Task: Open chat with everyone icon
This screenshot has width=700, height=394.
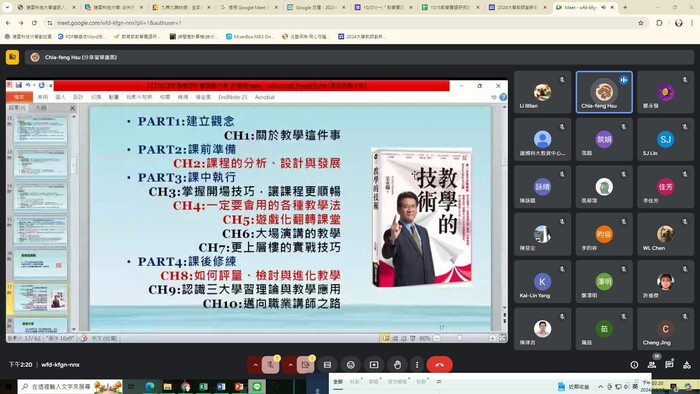Action: [669, 365]
